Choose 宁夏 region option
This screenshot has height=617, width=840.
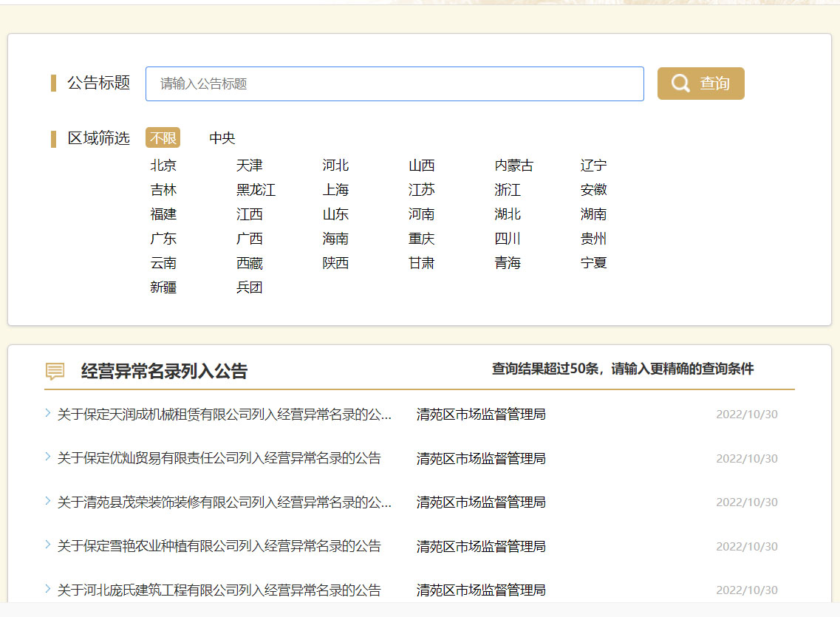(x=593, y=263)
